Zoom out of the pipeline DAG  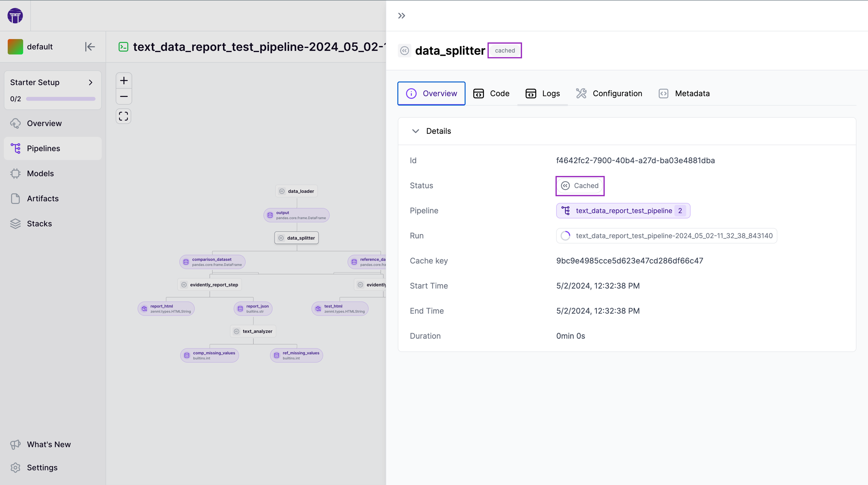[x=124, y=96]
